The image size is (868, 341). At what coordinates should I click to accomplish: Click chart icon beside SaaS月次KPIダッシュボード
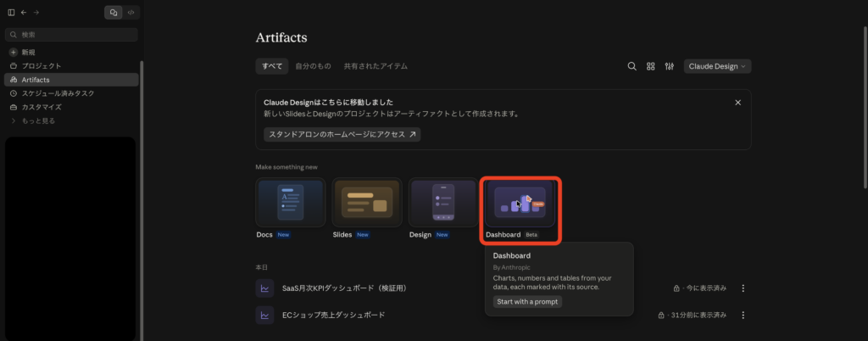pos(264,288)
